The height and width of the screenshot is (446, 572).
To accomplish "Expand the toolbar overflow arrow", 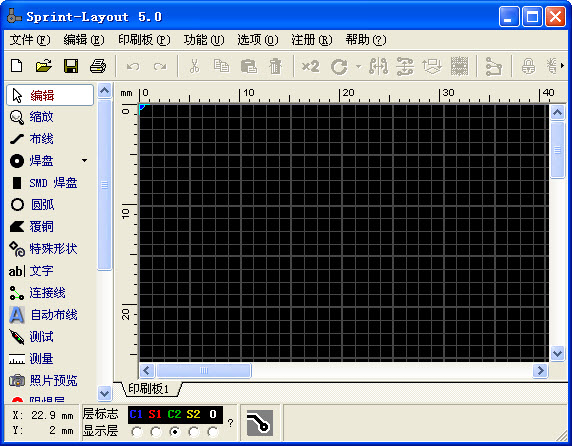I will tap(562, 66).
